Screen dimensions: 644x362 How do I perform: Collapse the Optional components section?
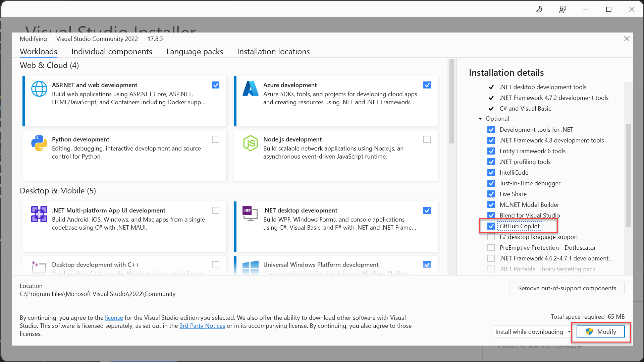coord(480,118)
